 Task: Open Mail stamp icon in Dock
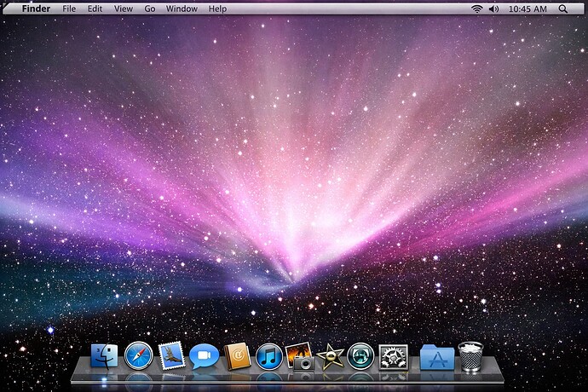(172, 356)
